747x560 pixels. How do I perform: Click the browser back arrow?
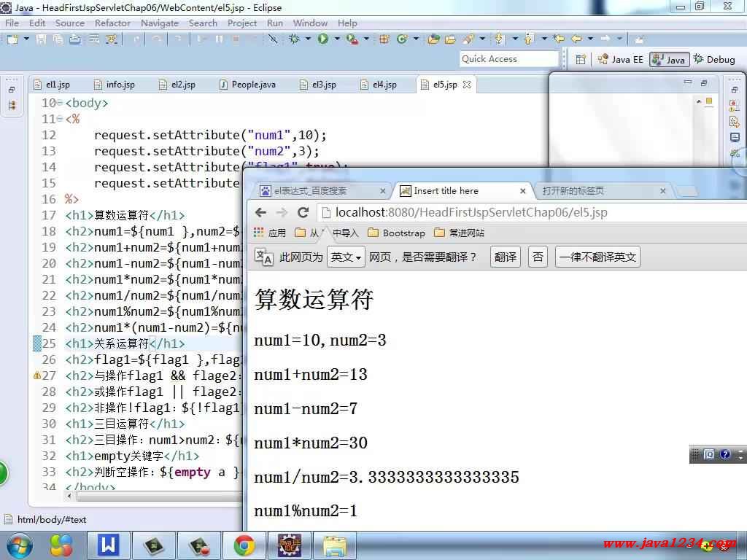pyautogui.click(x=260, y=212)
